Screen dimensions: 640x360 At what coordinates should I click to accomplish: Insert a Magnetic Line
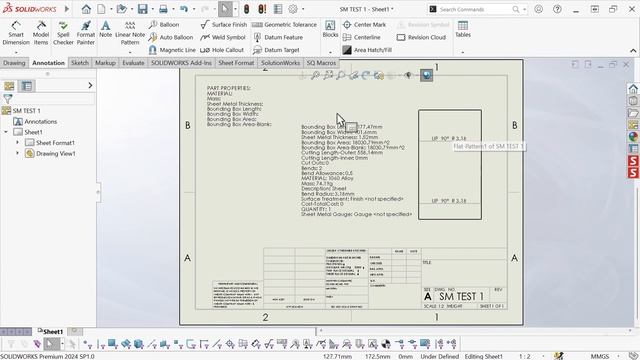172,50
